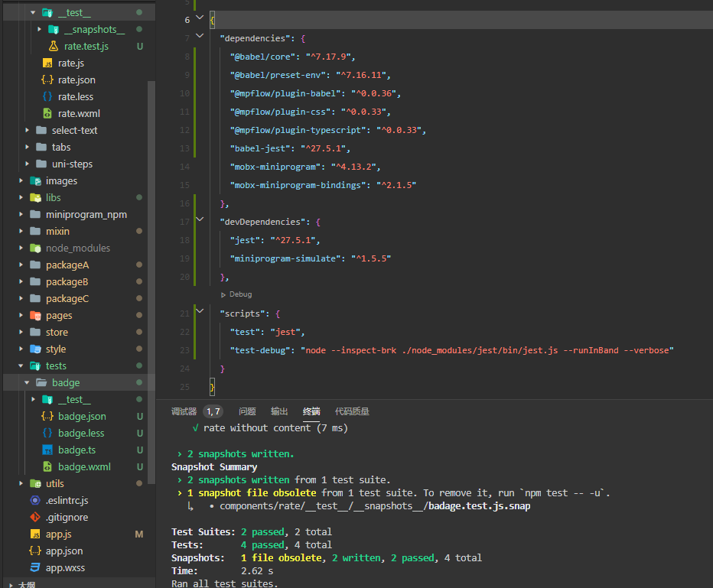Image resolution: width=713 pixels, height=588 pixels.
Task: Switch to the 问题 tab
Action: click(x=247, y=411)
